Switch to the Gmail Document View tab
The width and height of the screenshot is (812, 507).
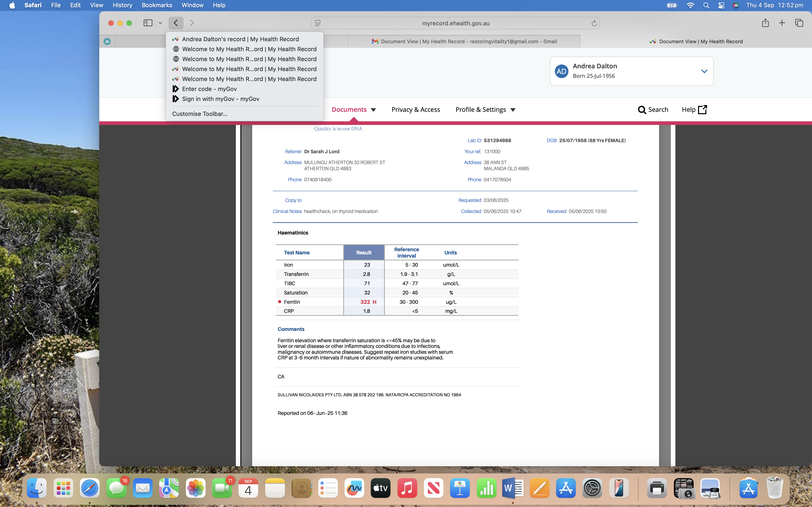(464, 41)
